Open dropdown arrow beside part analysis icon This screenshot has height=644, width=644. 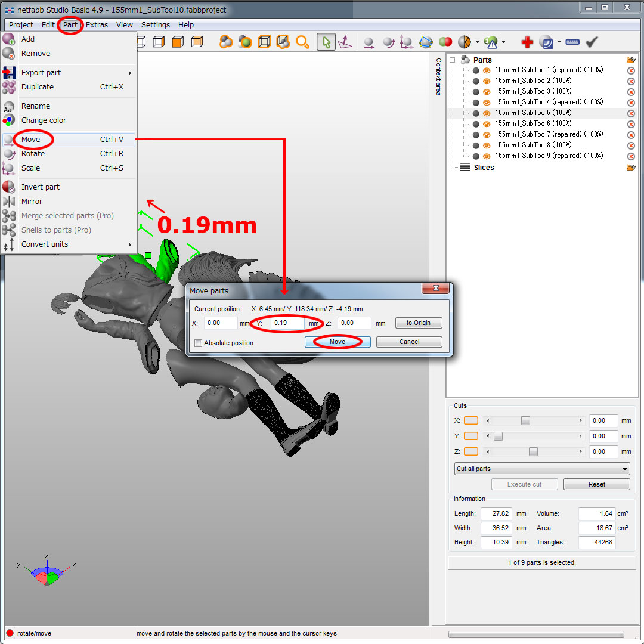[477, 42]
